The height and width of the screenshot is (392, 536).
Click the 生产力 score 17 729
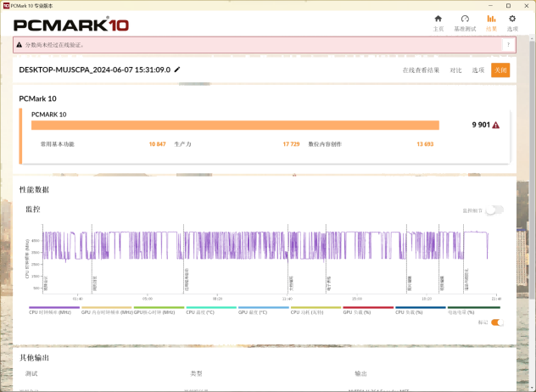point(291,144)
